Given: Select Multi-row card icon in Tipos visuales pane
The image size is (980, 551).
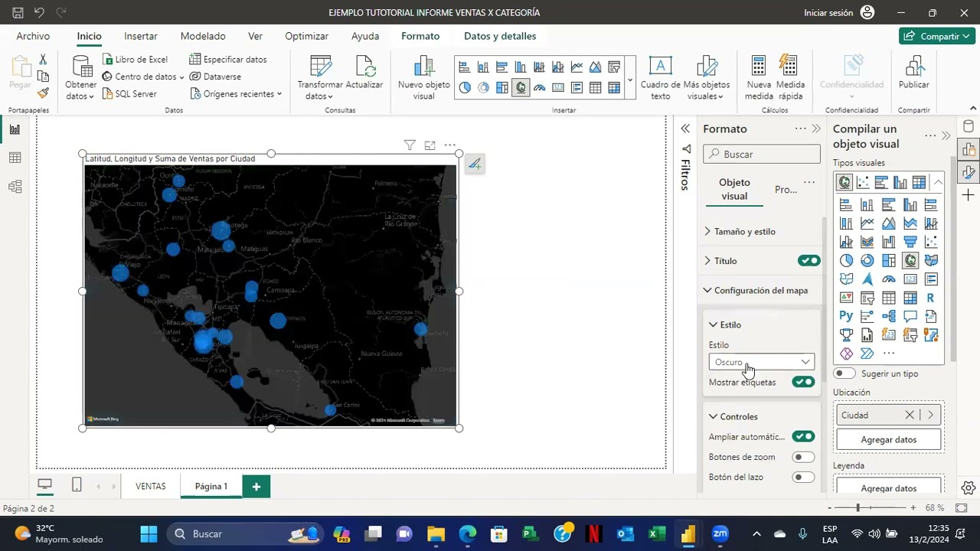Looking at the screenshot, I should pos(931,279).
